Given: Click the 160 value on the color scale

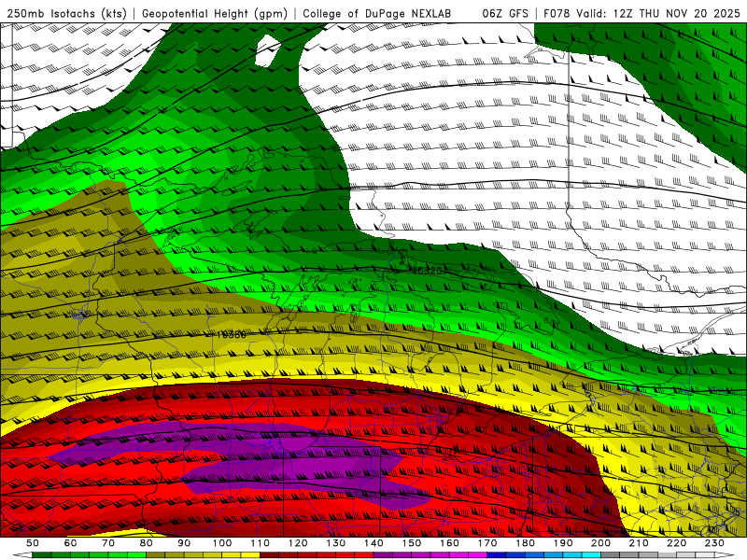Looking at the screenshot, I should [x=449, y=543].
